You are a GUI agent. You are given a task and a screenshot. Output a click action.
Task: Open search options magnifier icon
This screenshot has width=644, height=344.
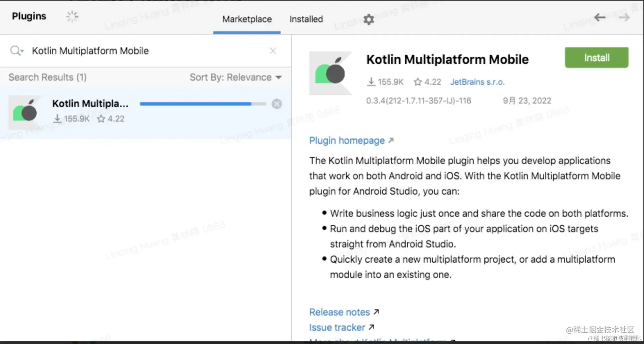(17, 51)
